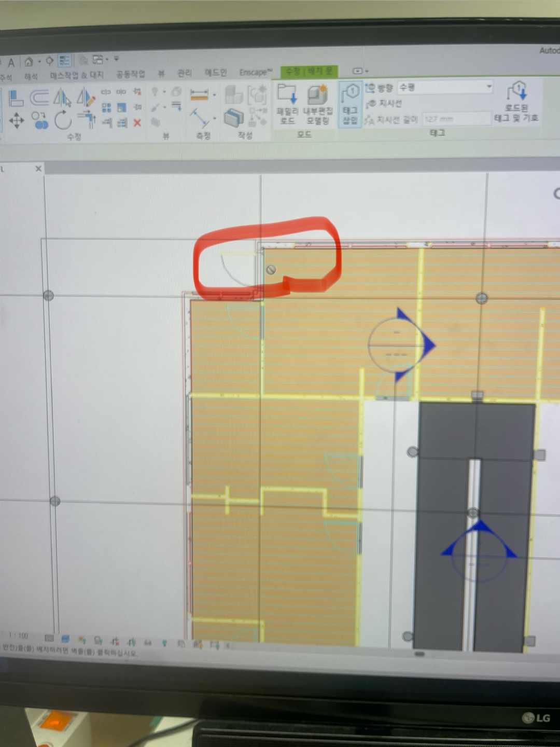Click the Mirror - Pick Axis icon

(x=62, y=98)
